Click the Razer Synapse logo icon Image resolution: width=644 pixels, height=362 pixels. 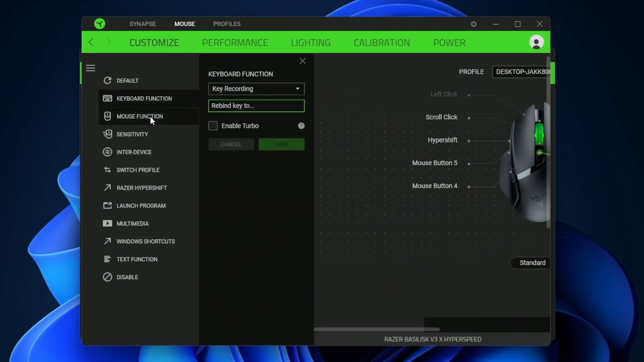pos(100,24)
